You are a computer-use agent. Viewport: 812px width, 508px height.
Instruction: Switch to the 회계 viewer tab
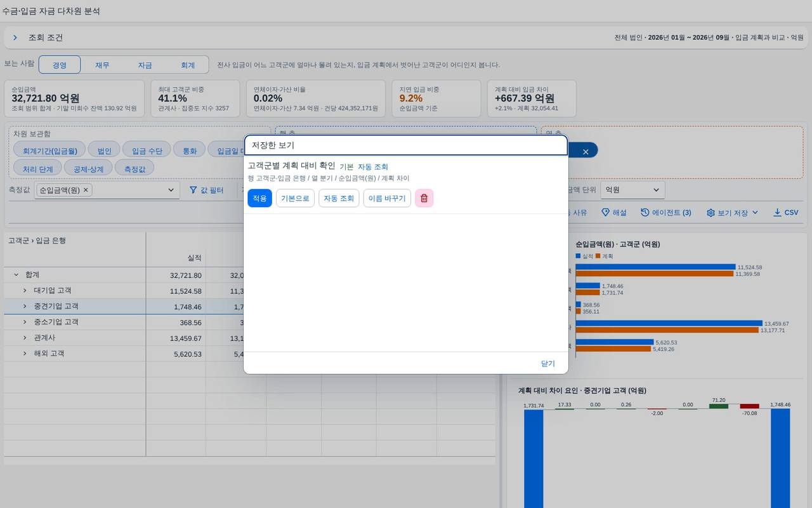[x=188, y=65]
